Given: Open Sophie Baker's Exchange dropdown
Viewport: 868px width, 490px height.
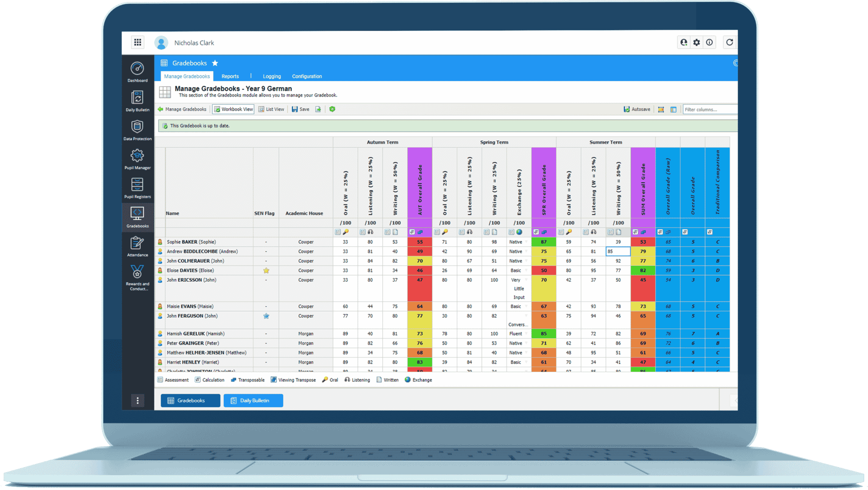Looking at the screenshot, I should pyautogui.click(x=527, y=242).
